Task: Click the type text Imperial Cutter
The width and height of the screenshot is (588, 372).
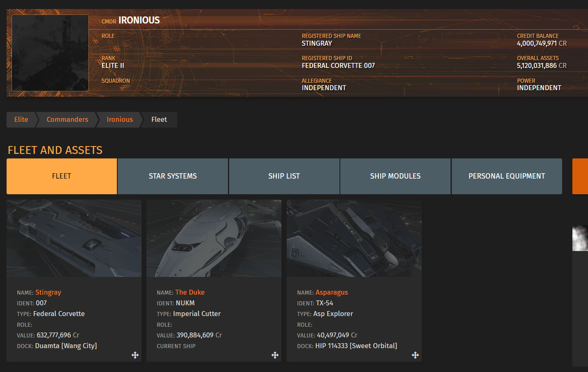Action: [x=197, y=314]
